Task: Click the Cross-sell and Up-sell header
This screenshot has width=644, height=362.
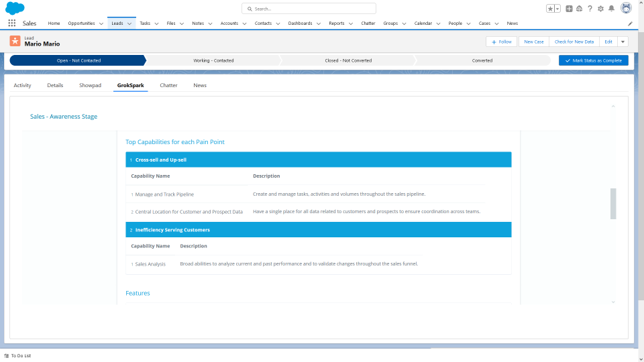Action: pos(318,160)
